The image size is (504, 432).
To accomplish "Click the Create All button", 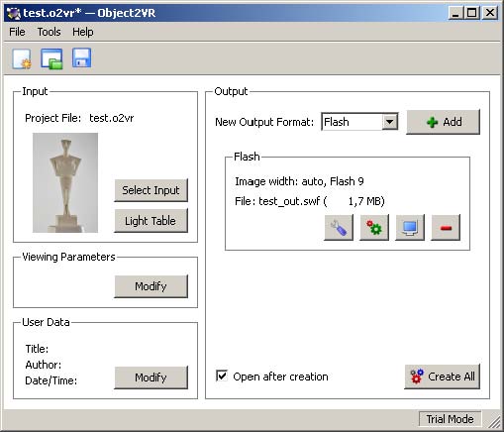I will (x=443, y=377).
